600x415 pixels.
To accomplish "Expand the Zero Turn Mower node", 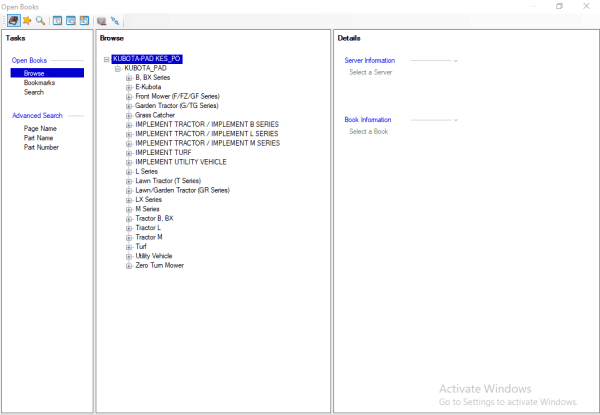I will pyautogui.click(x=129, y=266).
